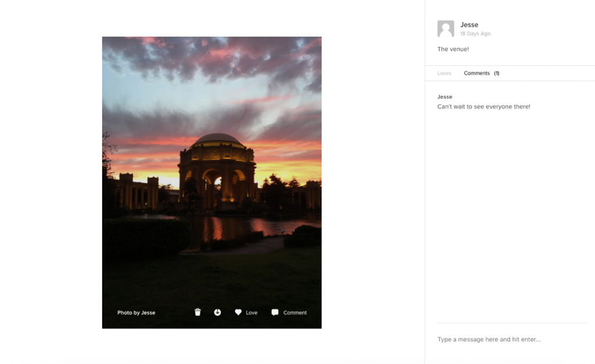Click the Love label on photo
Screen dimensions: 595x364
[252, 313]
